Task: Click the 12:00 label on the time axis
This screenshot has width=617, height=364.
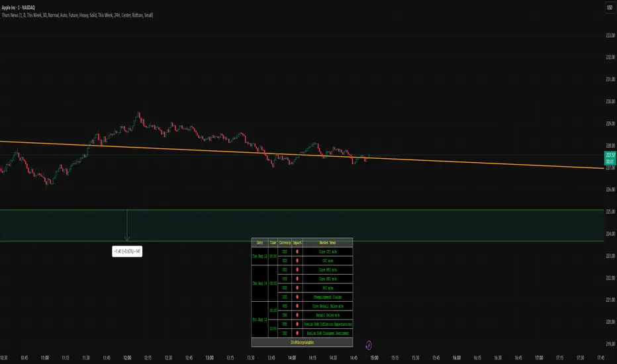Action: (x=127, y=357)
